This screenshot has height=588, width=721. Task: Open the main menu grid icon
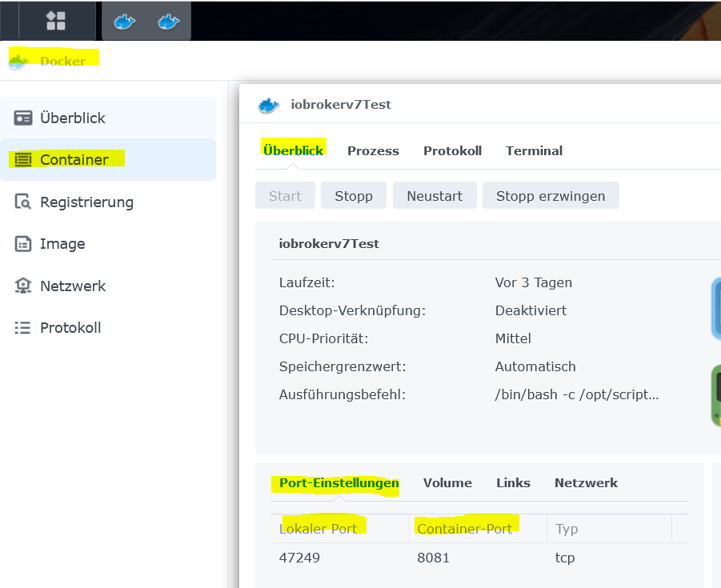(x=55, y=21)
